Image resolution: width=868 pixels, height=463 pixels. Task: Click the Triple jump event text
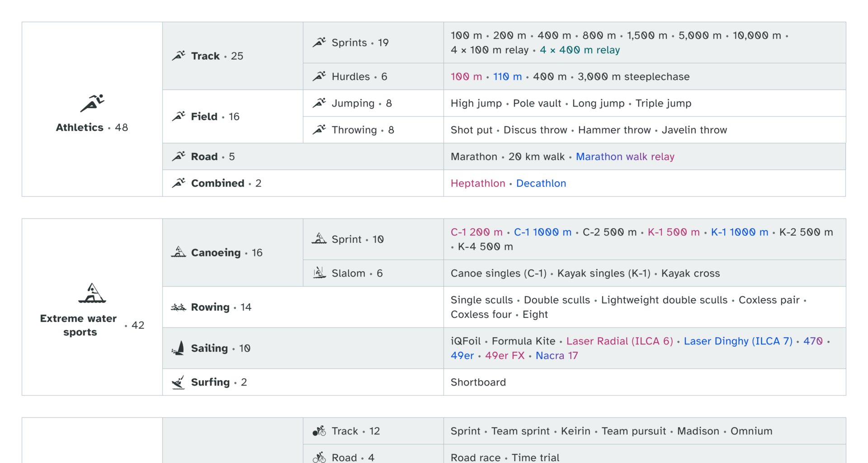pyautogui.click(x=663, y=103)
